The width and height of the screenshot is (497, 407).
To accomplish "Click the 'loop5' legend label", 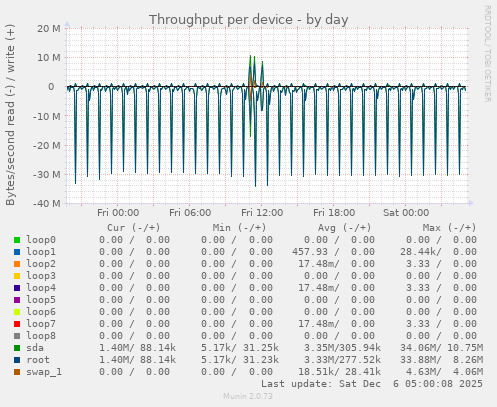I will (x=41, y=300).
